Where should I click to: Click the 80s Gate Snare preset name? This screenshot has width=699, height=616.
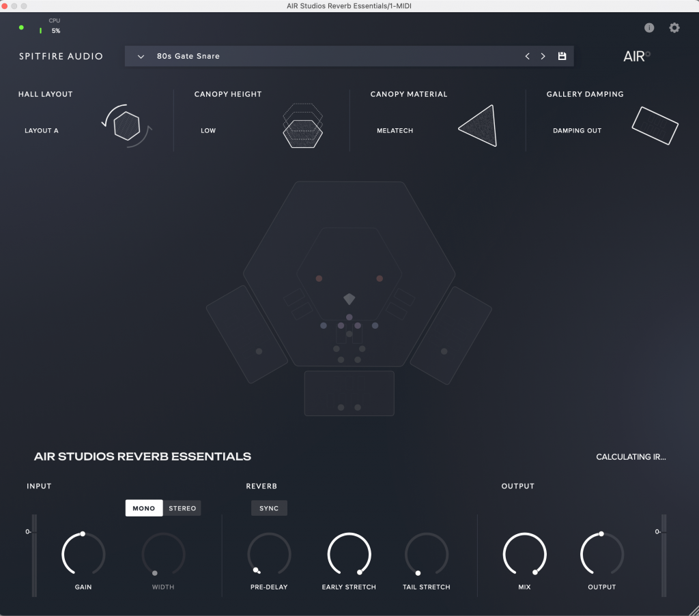pyautogui.click(x=188, y=56)
